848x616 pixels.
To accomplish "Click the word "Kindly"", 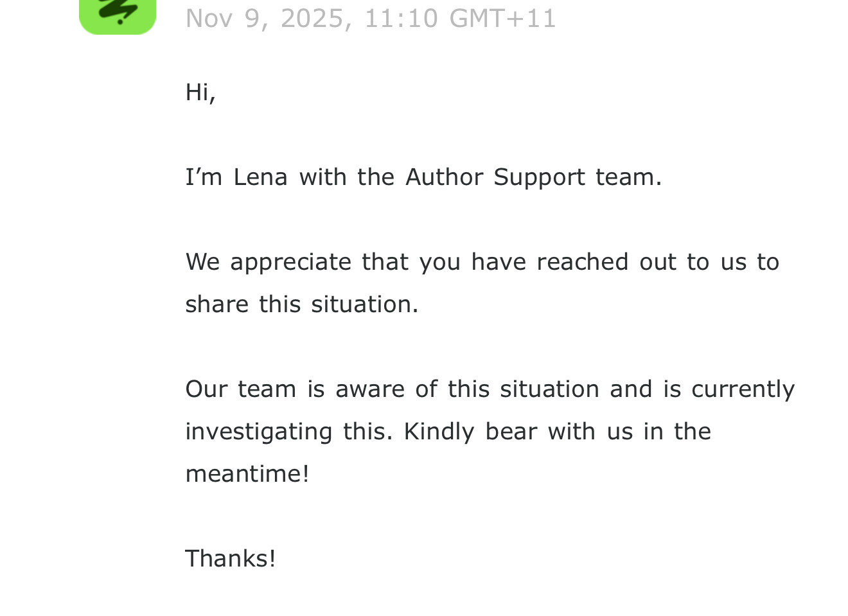I will 439,432.
